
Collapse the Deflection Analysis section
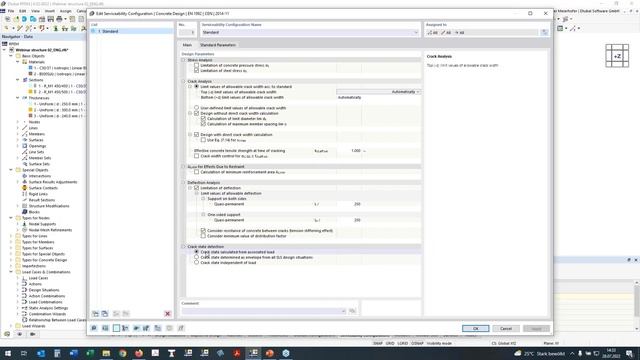pos(183,182)
